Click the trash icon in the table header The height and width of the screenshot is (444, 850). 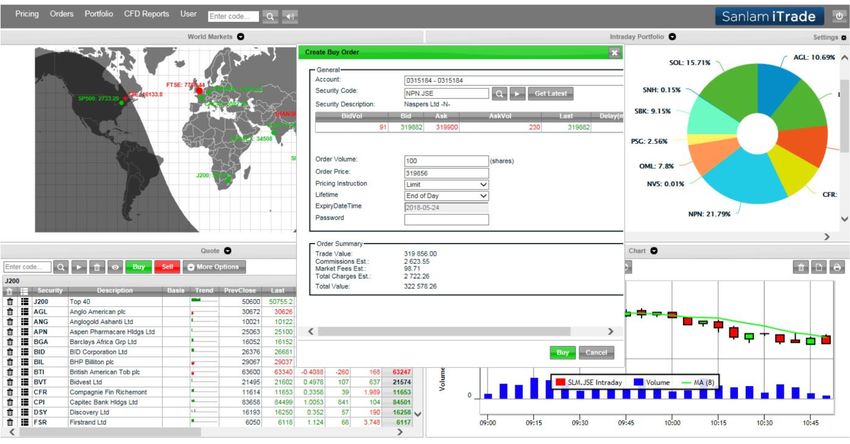(10, 291)
